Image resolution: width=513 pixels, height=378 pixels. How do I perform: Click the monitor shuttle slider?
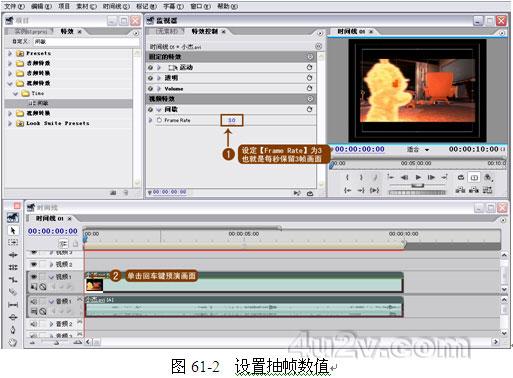(x=417, y=185)
